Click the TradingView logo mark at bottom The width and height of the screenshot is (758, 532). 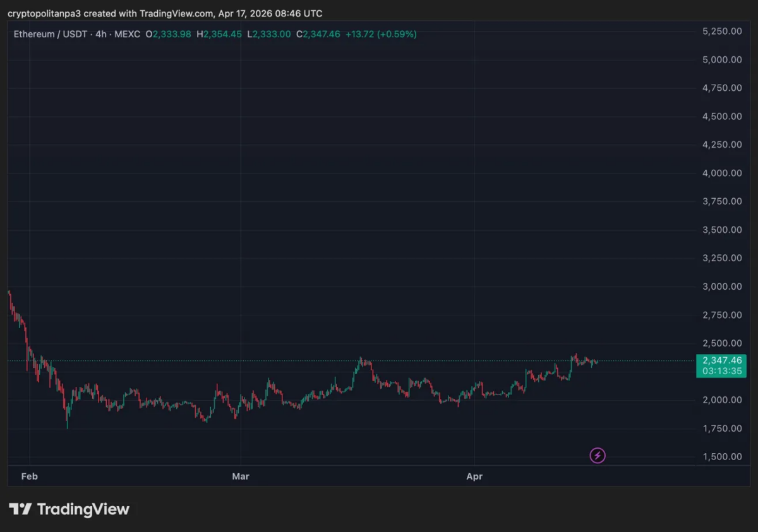[x=20, y=509]
